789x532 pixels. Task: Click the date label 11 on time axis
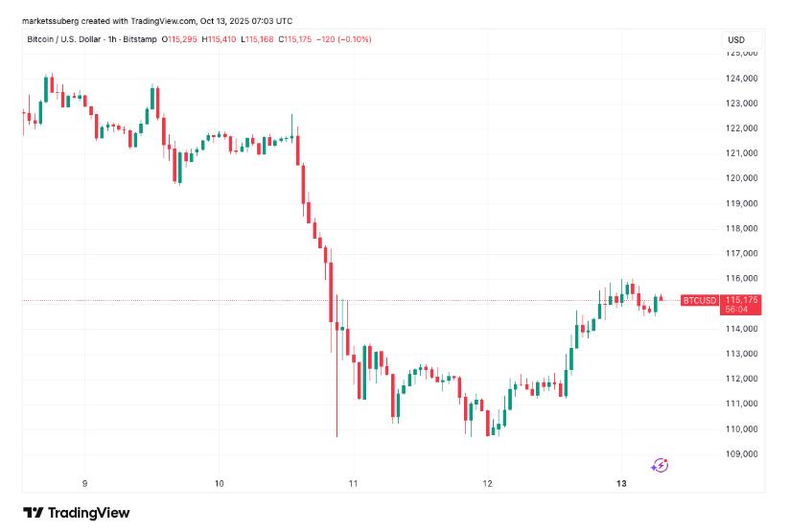click(x=353, y=483)
